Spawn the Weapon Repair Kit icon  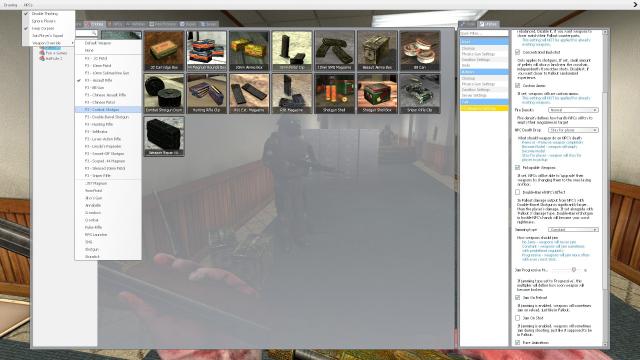[x=164, y=136]
